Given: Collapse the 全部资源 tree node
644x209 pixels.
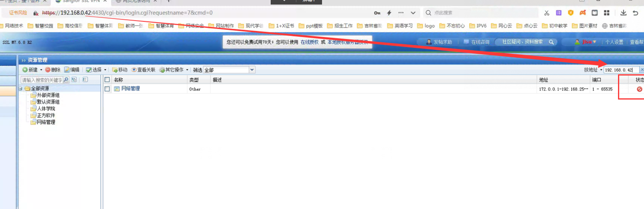Looking at the screenshot, I should point(21,88).
